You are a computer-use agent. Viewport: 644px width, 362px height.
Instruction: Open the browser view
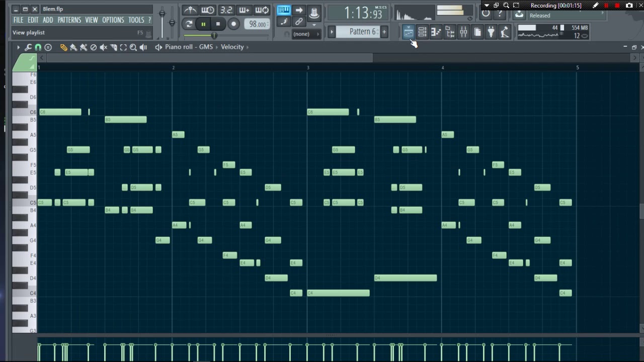[450, 33]
